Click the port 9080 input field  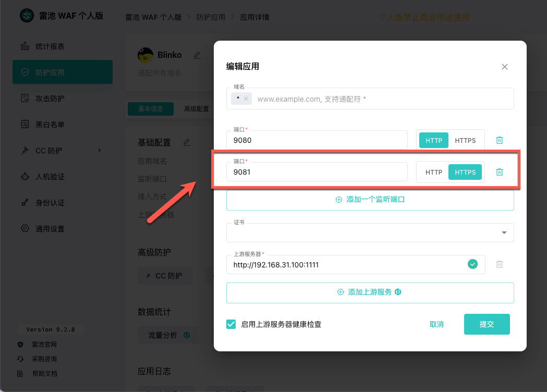pyautogui.click(x=317, y=140)
